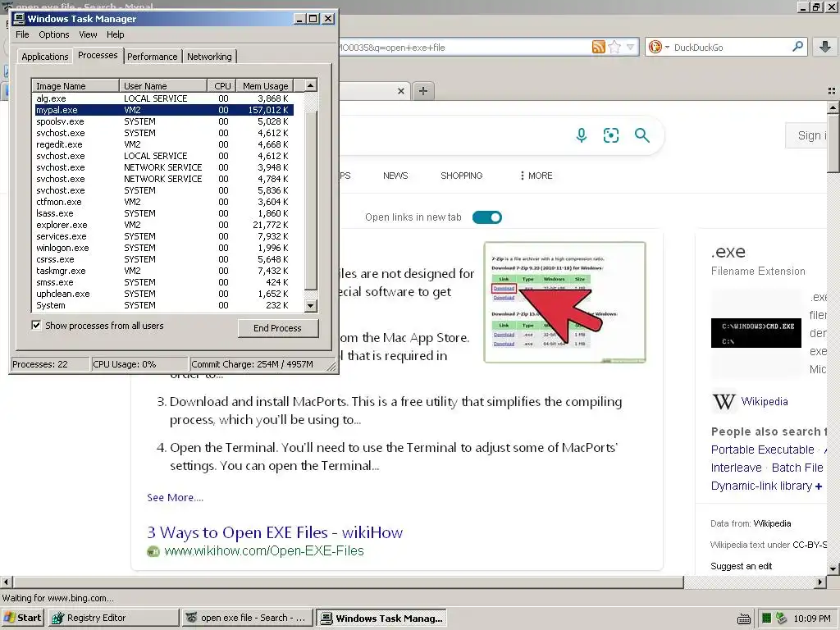Image resolution: width=840 pixels, height=630 pixels.
Task: Expand Dynamic-link library plus sign
Action: tap(819, 486)
